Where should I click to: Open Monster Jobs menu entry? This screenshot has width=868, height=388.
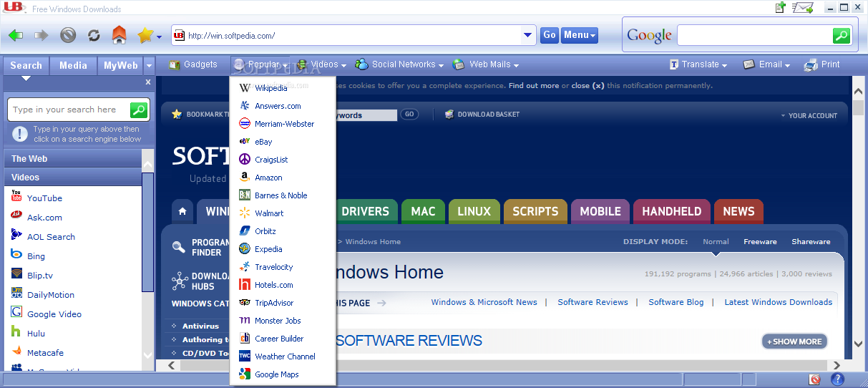point(283,321)
